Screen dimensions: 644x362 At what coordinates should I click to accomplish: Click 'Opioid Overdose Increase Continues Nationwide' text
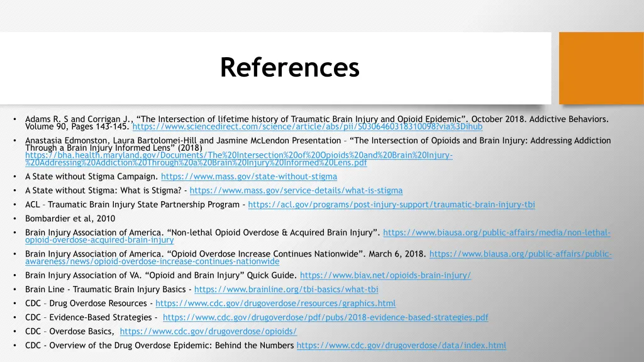(266, 254)
